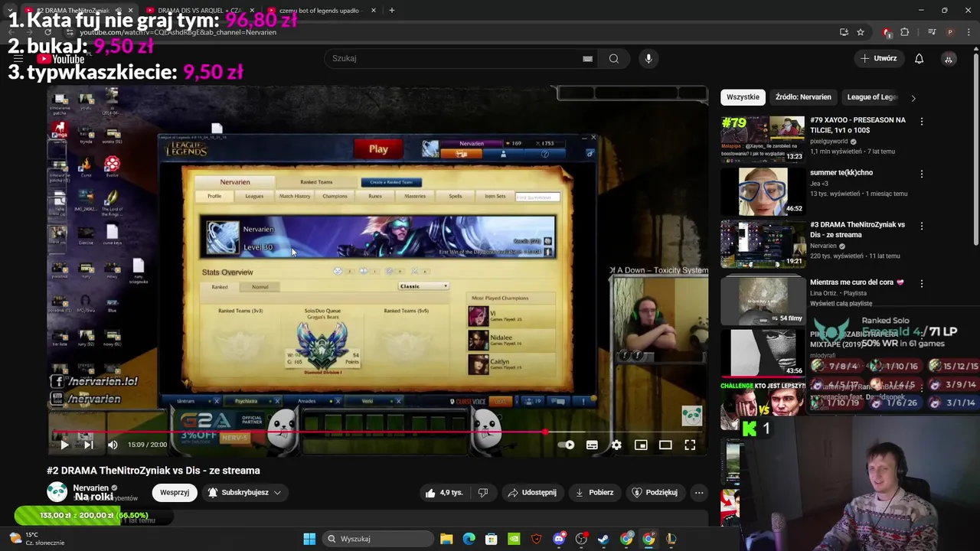Click the Pobierz download button

[x=595, y=492]
